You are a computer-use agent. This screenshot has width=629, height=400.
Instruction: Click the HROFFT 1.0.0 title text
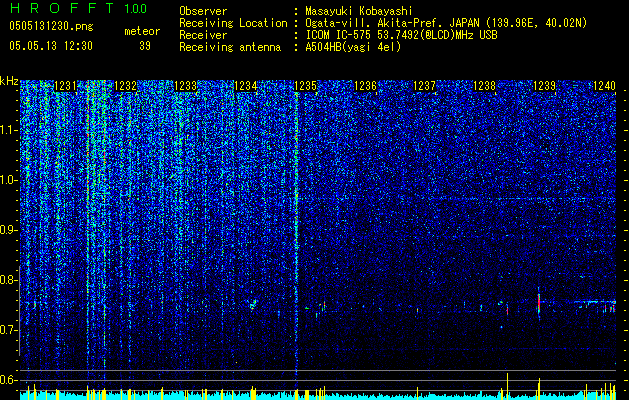78,8
